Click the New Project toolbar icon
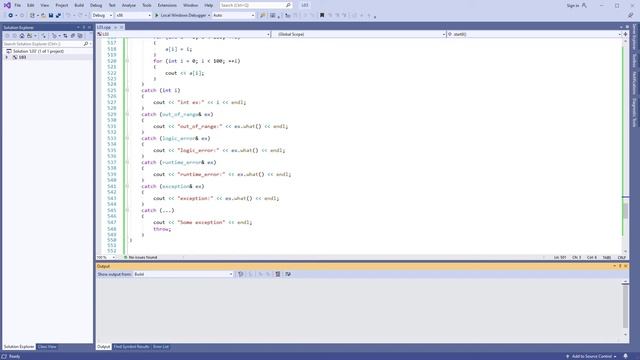This screenshot has height=360, width=640. pyautogui.click(x=32, y=16)
